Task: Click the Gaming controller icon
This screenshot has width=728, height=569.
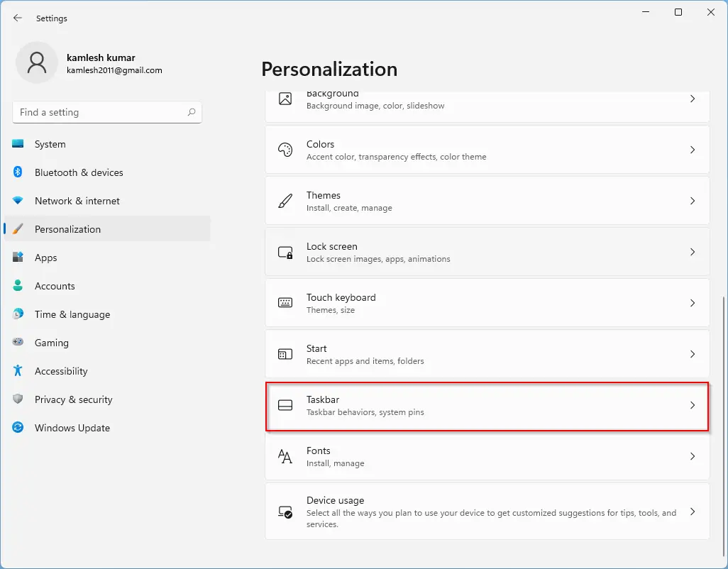Action: 18,342
